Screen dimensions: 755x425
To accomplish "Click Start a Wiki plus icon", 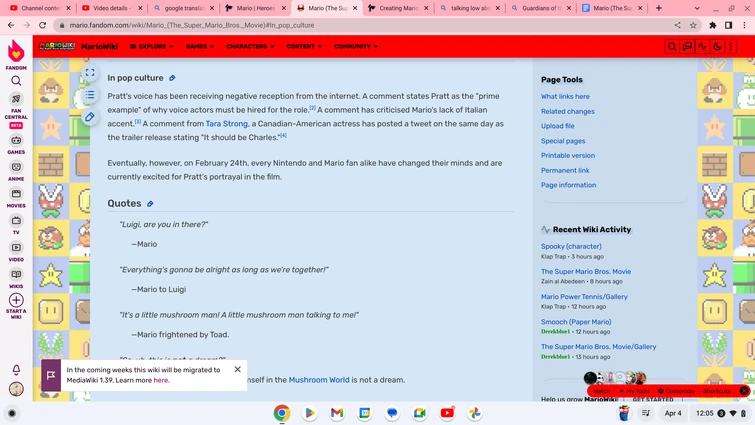I will [16, 300].
